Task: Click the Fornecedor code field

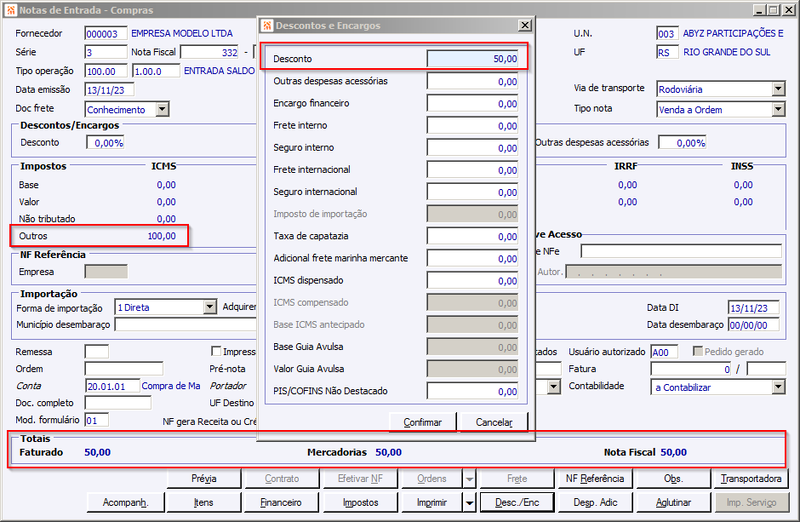Action: point(106,34)
